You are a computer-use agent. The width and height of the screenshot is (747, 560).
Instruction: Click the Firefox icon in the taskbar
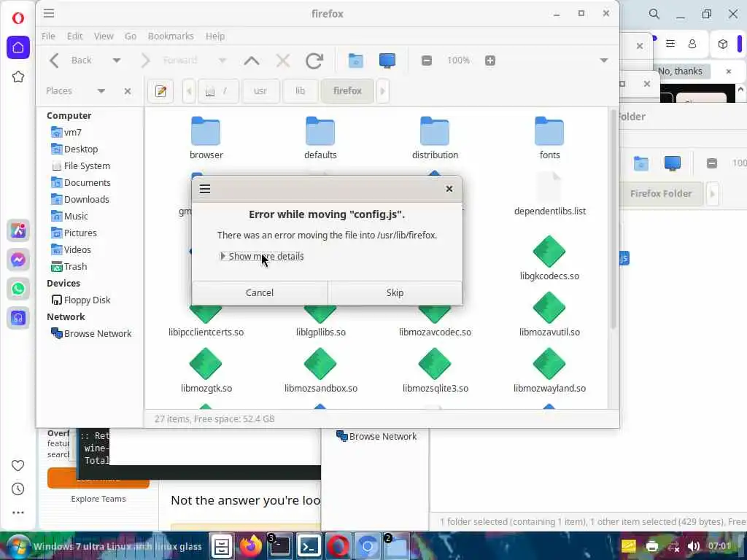tap(251, 546)
